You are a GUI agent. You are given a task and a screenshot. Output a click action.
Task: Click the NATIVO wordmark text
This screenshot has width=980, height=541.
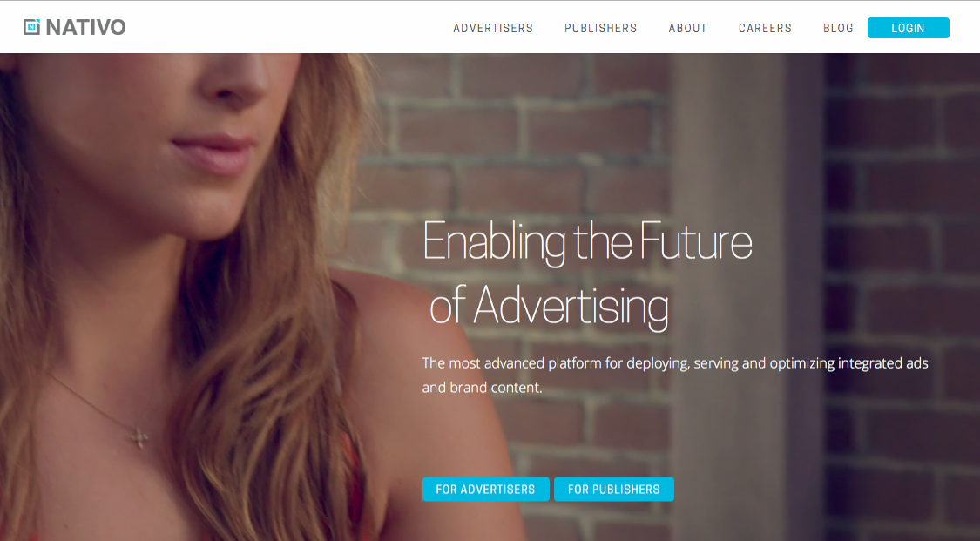85,28
